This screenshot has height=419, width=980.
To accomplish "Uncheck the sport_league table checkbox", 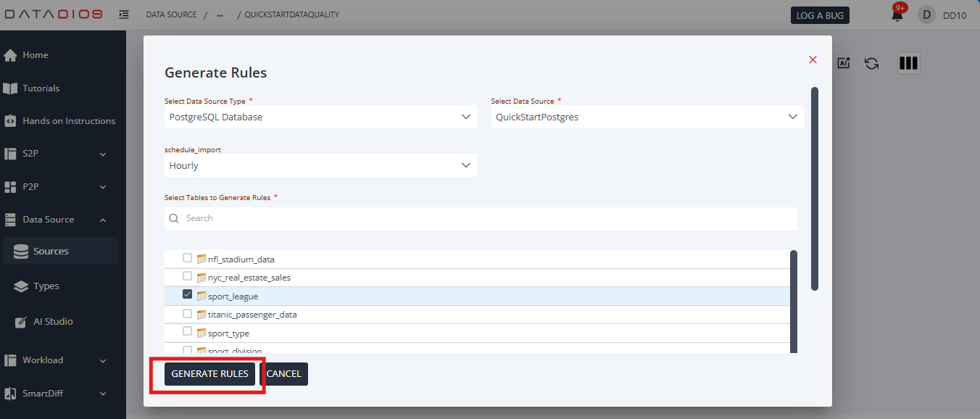I will point(188,295).
